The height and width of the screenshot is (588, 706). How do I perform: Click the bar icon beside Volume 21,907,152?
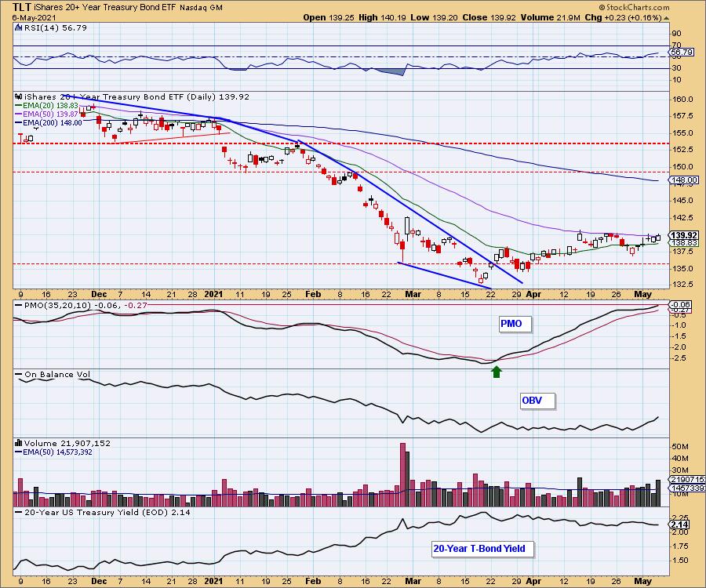[x=19, y=443]
